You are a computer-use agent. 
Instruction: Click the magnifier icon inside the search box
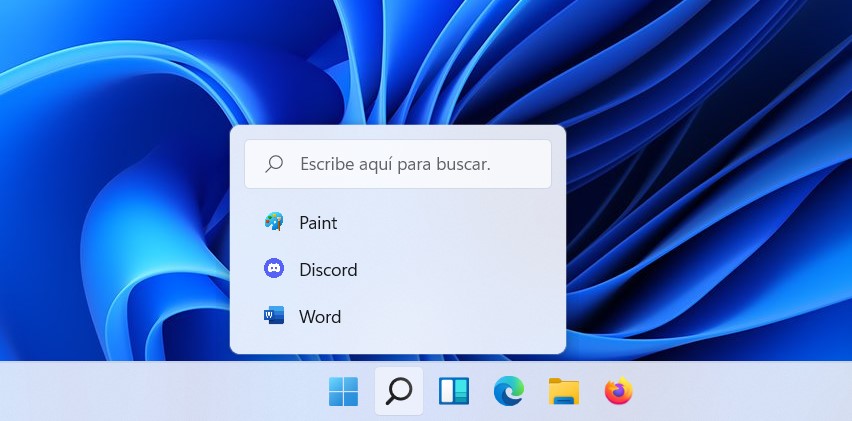274,164
